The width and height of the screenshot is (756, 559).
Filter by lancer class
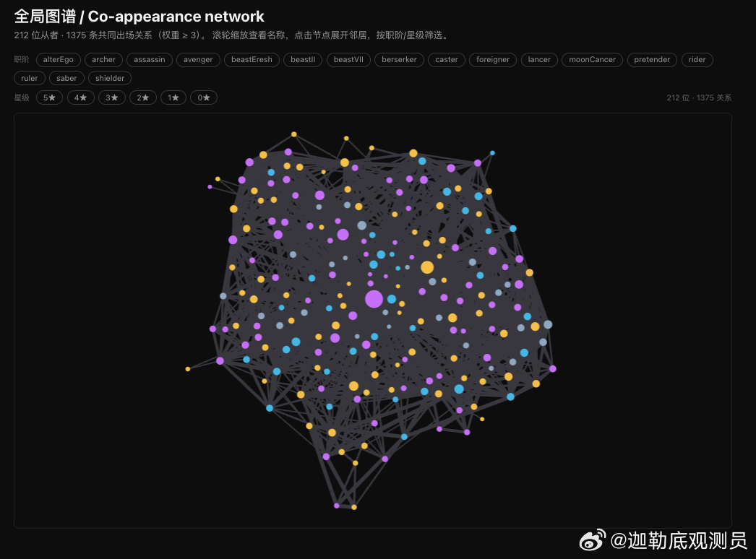click(539, 60)
